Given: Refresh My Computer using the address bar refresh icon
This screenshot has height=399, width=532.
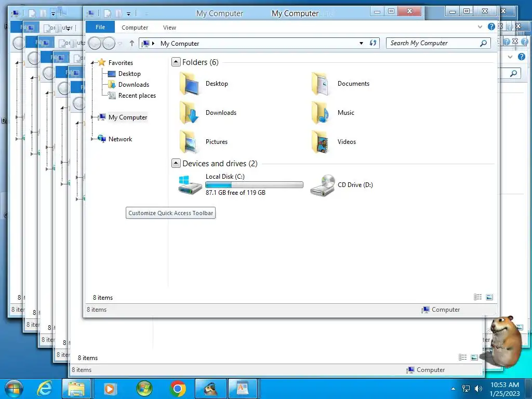Looking at the screenshot, I should tap(373, 43).
